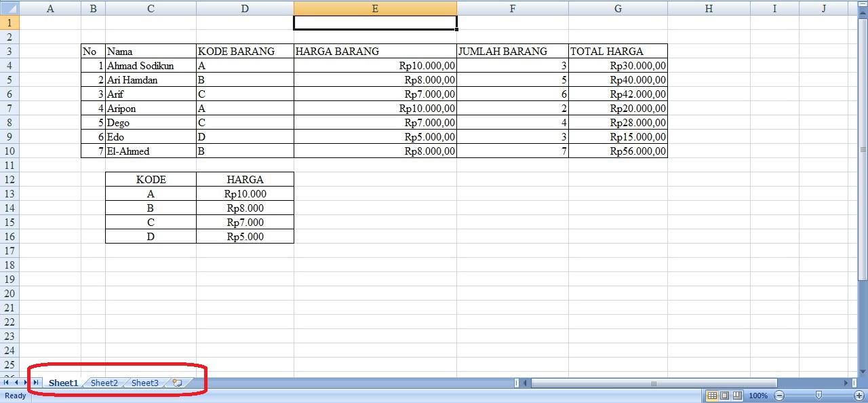Click the zoom slider handle
Viewport: 868px width, 403px height.
pyautogui.click(x=818, y=396)
